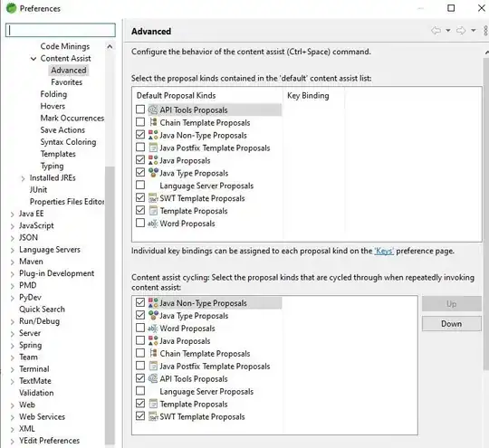Enable Language Server Proposals in default list
The width and height of the screenshot is (489, 448).
click(140, 186)
